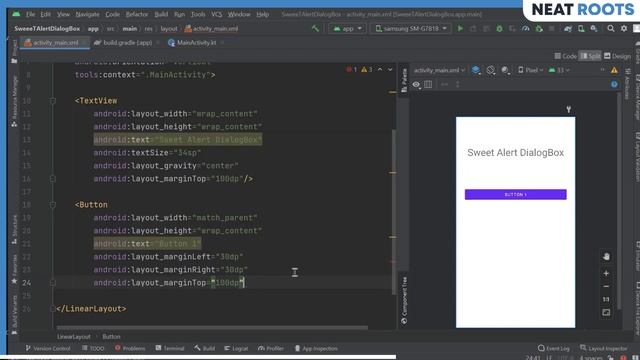Toggle the Structure tool window
Screen dimensions: 640x360
click(x=14, y=229)
